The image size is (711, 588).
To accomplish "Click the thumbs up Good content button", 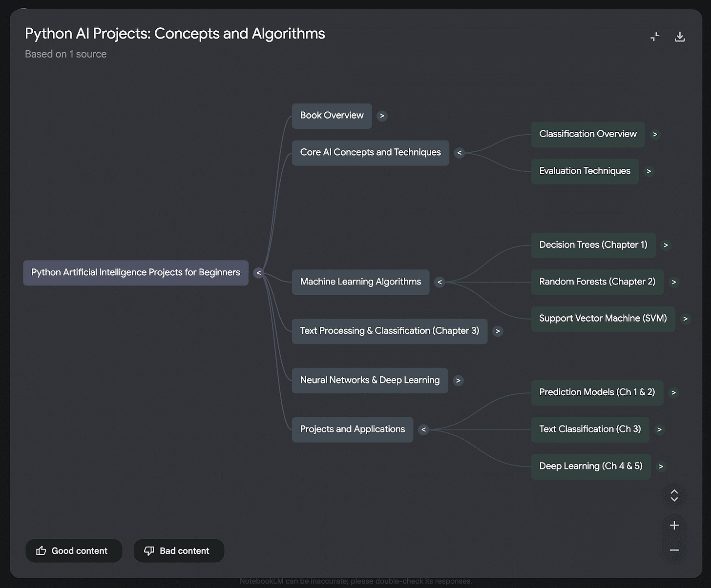I will (x=74, y=551).
